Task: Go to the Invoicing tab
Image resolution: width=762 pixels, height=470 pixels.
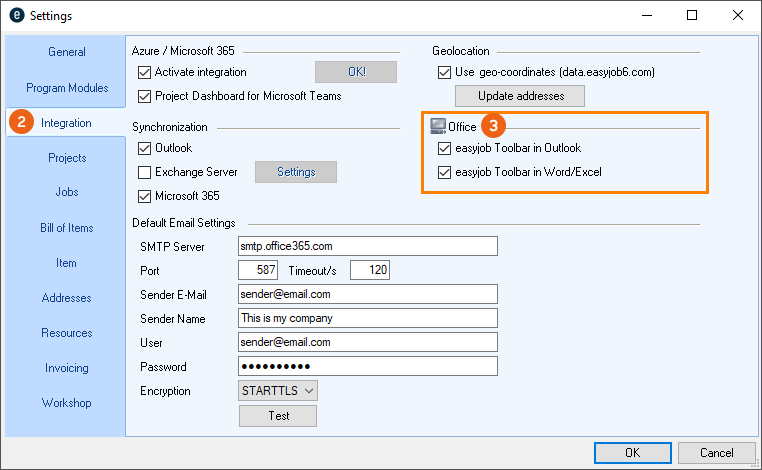Action: tap(67, 368)
